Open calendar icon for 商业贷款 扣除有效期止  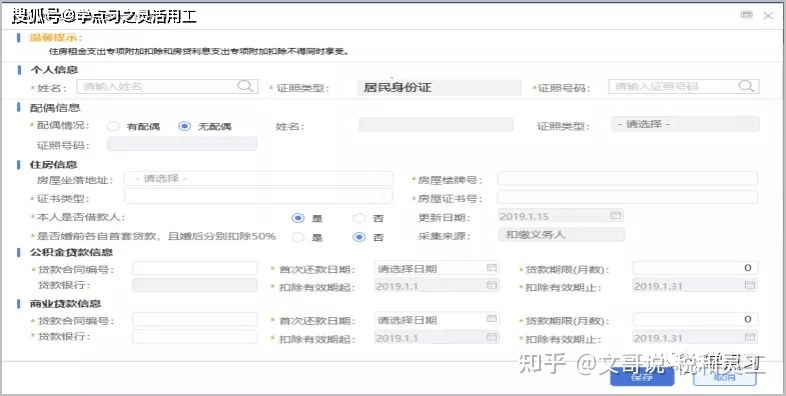click(x=750, y=337)
